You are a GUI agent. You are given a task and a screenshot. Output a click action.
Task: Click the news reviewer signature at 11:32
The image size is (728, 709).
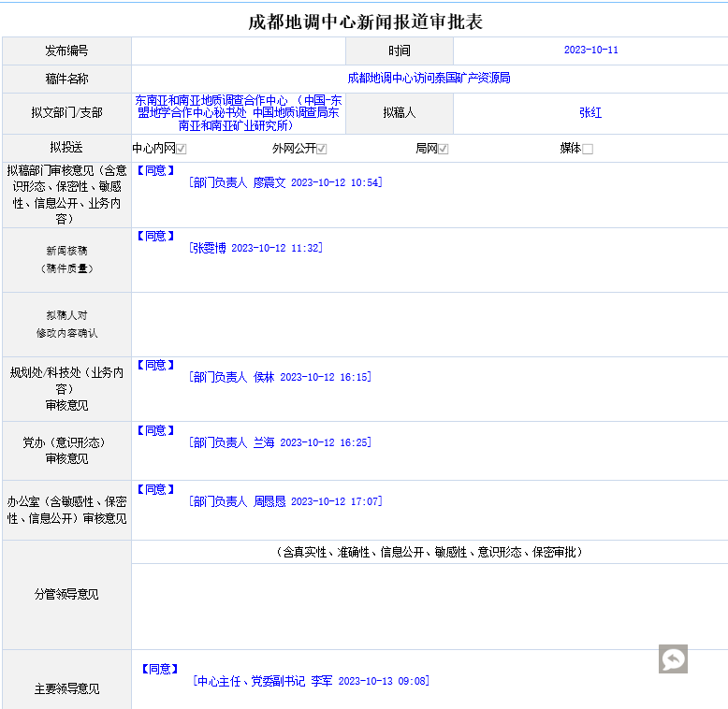255,249
